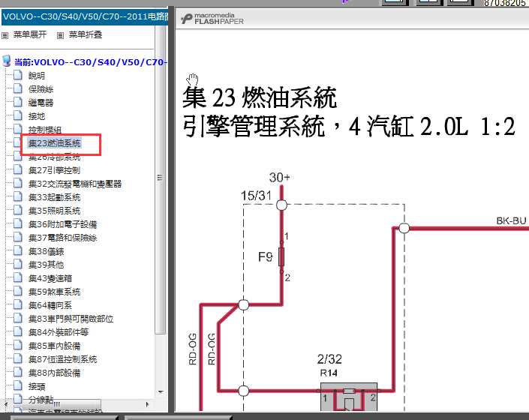This screenshot has height=420, width=529.
Task: Open the 集39其他 tree item
Action: [46, 265]
